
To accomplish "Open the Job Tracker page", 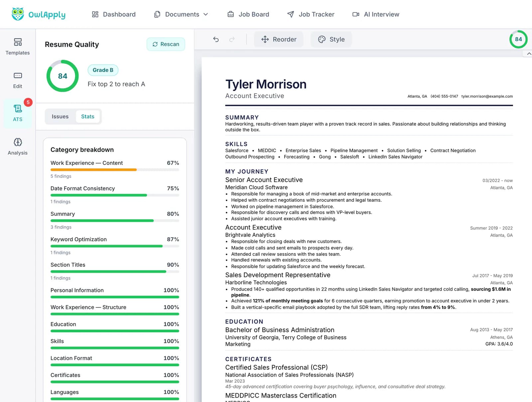I will tap(311, 14).
